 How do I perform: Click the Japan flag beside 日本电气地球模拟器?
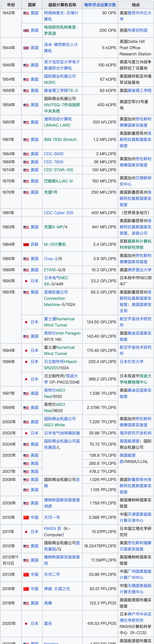coord(26,433)
